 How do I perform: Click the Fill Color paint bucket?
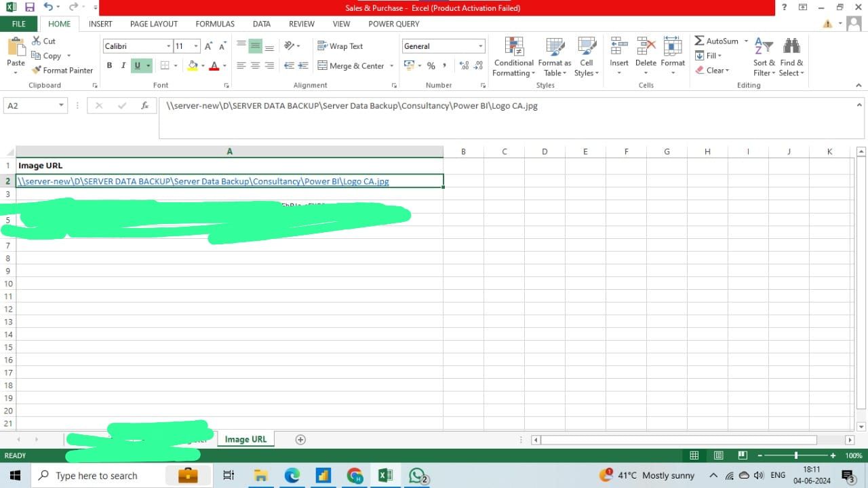point(193,66)
